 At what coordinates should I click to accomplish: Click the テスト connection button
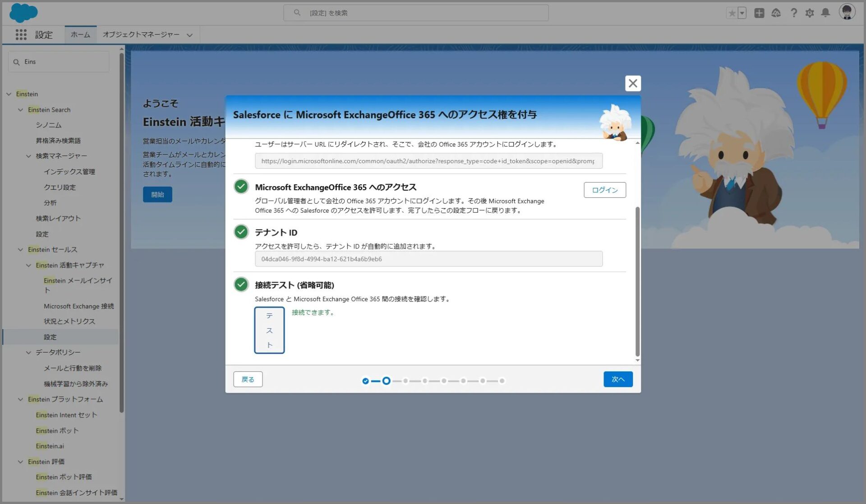tap(269, 330)
